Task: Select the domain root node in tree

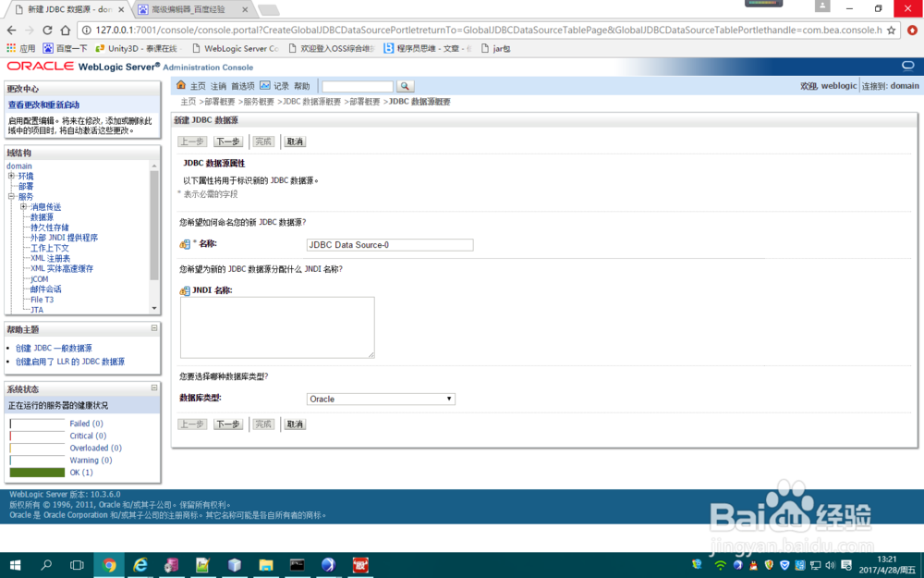Action: [x=19, y=166]
